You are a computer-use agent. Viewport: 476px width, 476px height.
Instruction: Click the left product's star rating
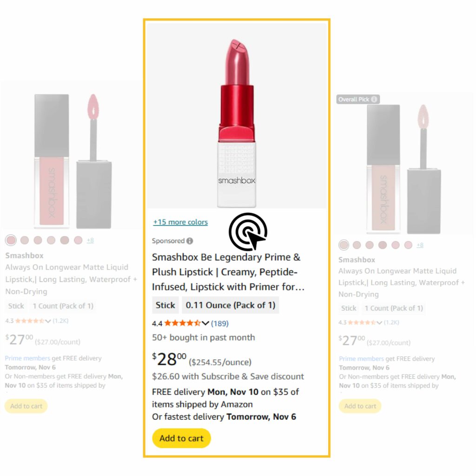click(30, 321)
